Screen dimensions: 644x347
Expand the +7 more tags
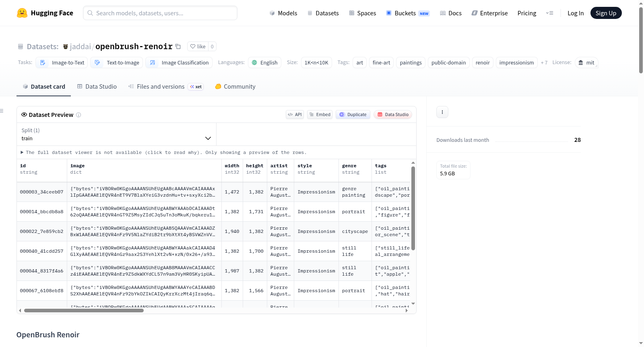(544, 62)
